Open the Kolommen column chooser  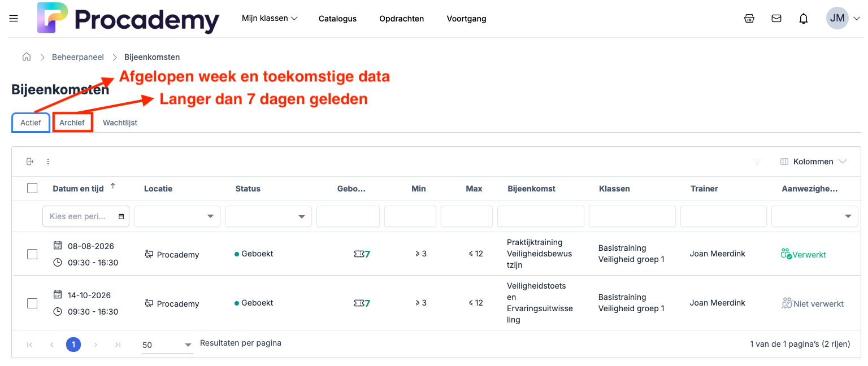pos(813,162)
